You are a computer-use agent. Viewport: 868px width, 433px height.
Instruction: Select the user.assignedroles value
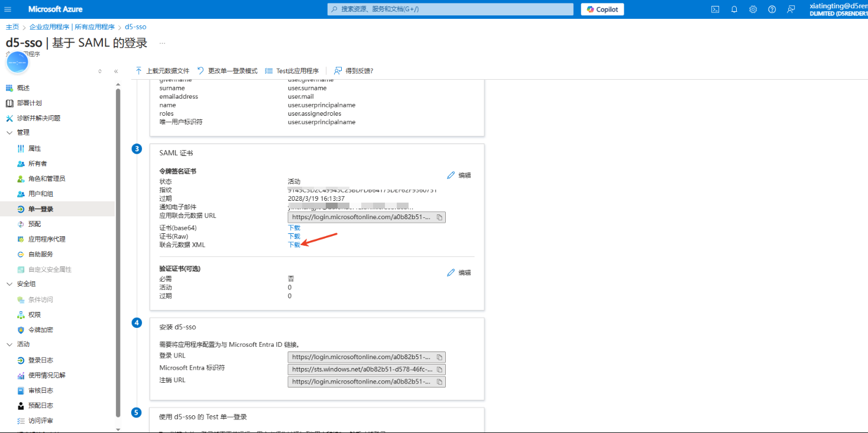(x=315, y=113)
